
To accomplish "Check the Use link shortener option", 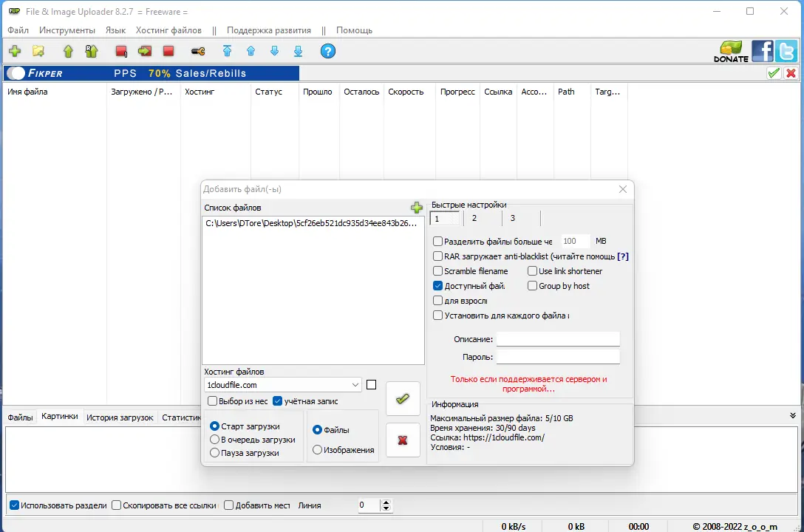I will (531, 271).
